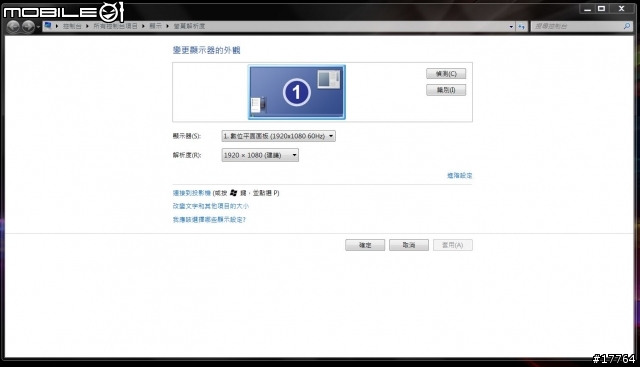640x367 pixels.
Task: Select monitor 1 preview thumbnail
Action: pos(297,92)
